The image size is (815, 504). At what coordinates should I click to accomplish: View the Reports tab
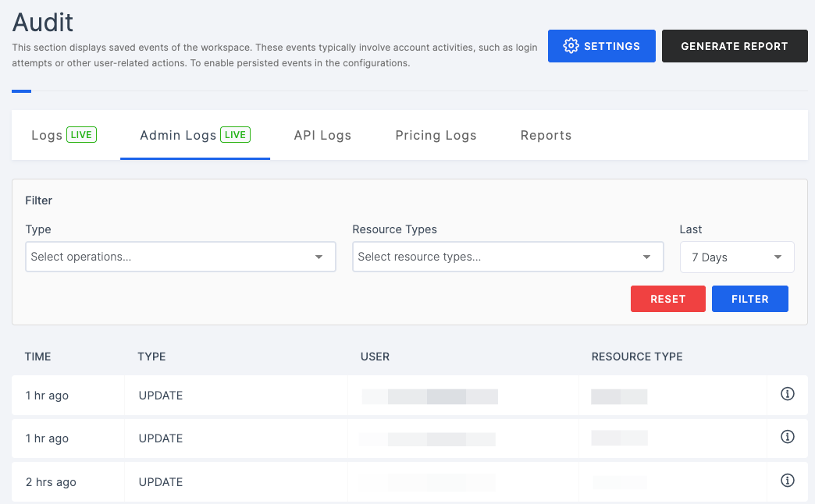point(546,136)
